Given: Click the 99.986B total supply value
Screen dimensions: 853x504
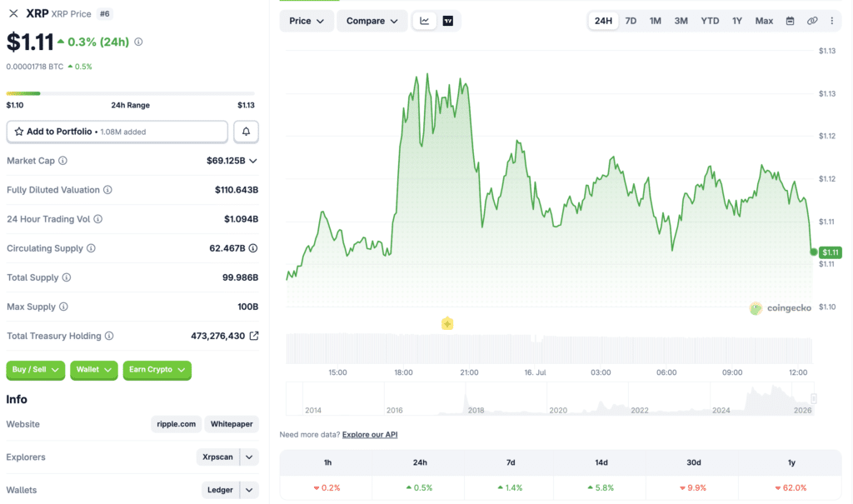Looking at the screenshot, I should pos(241,277).
